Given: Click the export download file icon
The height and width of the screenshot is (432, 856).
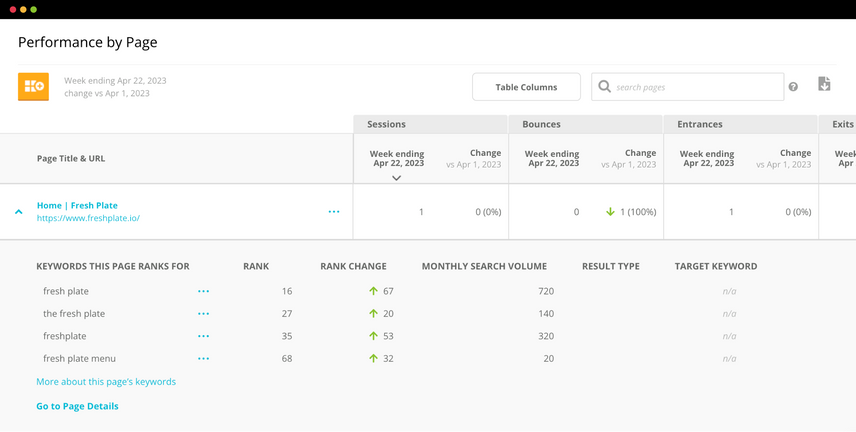Looking at the screenshot, I should [x=824, y=84].
